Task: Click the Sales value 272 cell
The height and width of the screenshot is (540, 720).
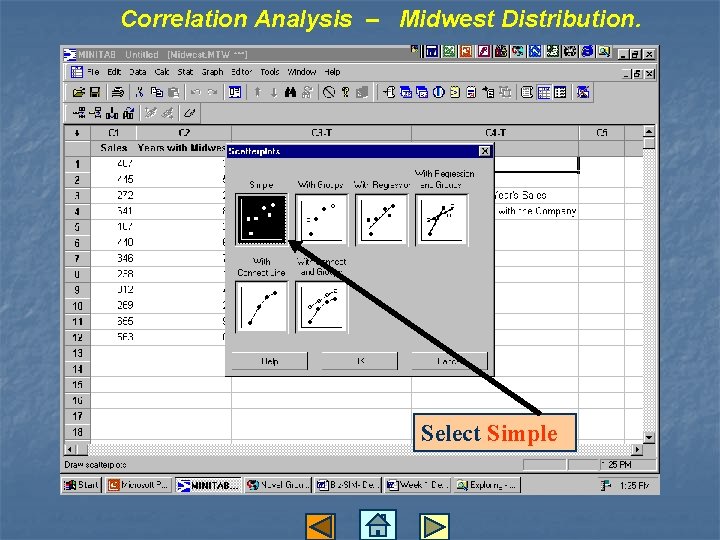Action: tap(114, 195)
